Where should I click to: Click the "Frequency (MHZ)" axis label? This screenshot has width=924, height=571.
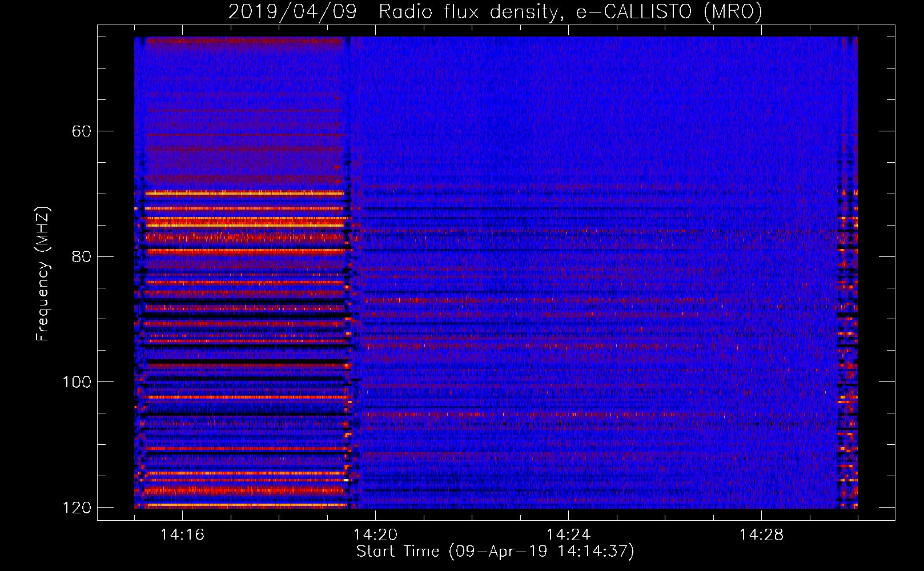[43, 274]
